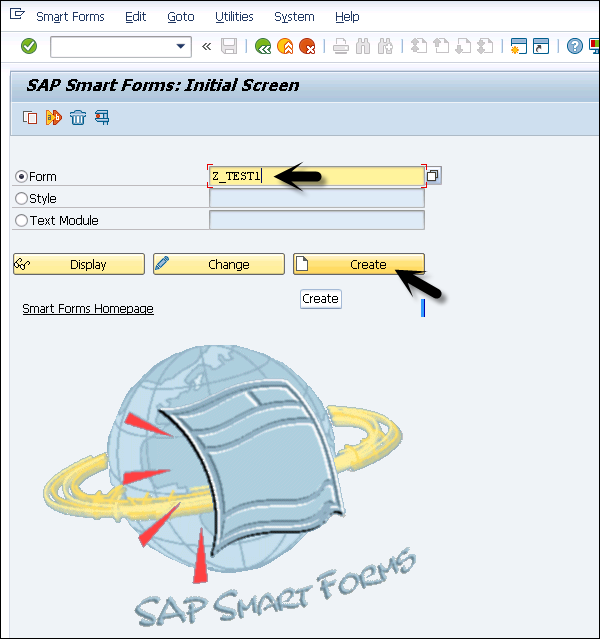The width and height of the screenshot is (600, 639).
Task: Click the Customize Local Layout monitor icon
Action: click(595, 46)
